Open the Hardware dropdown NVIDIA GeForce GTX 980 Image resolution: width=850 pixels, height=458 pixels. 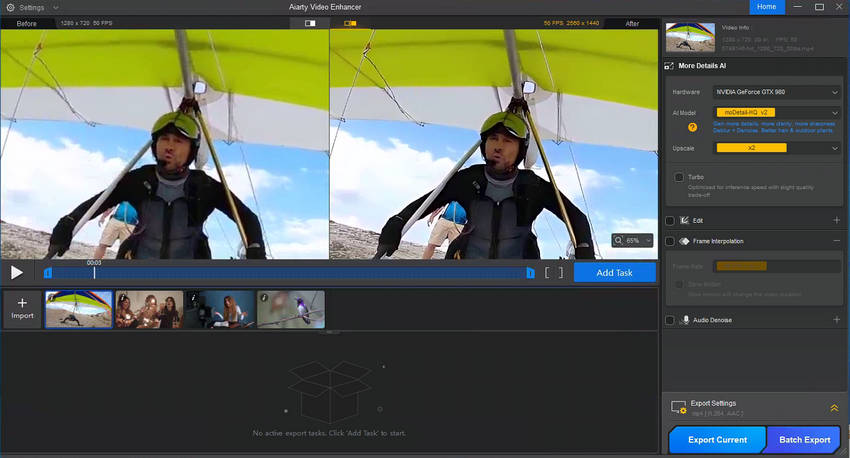(777, 92)
